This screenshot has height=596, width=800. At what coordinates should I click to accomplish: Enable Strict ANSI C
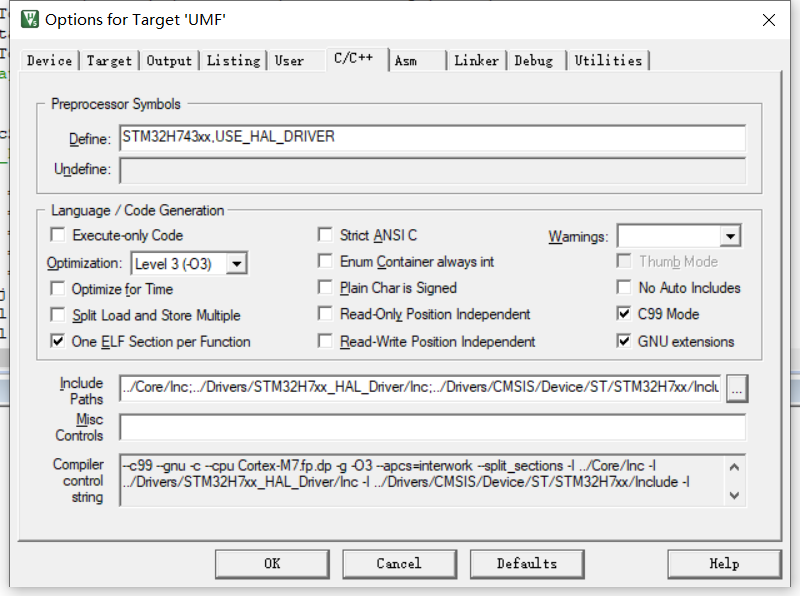tap(325, 234)
